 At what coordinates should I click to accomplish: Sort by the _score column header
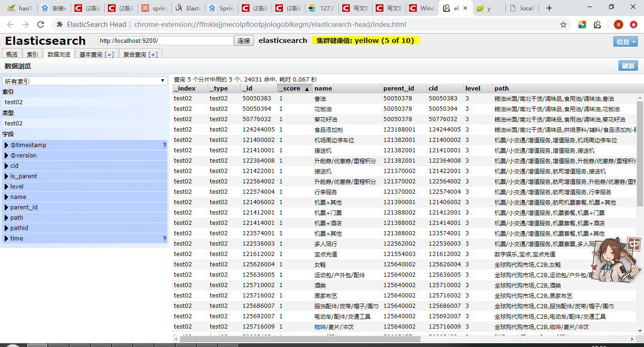pyautogui.click(x=295, y=88)
